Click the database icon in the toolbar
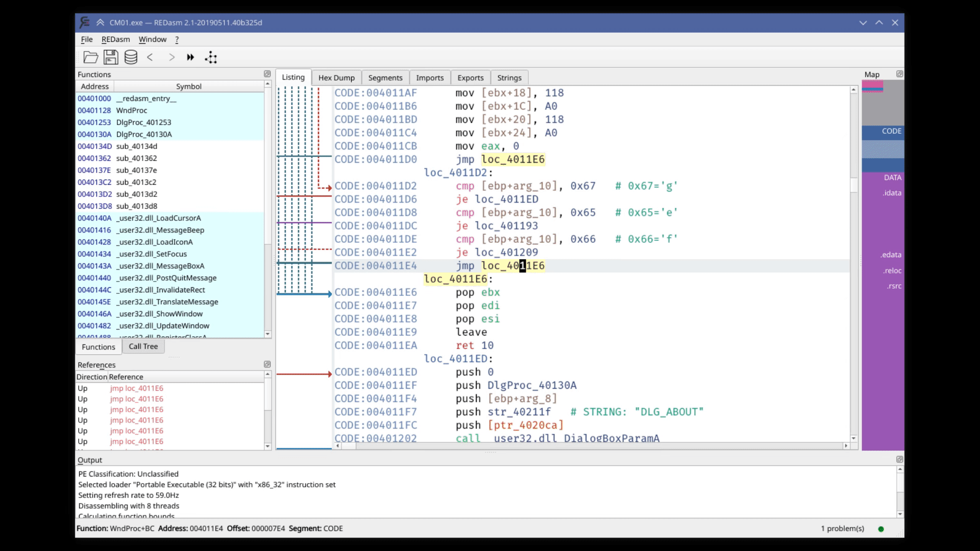Image resolution: width=980 pixels, height=551 pixels. 131,58
